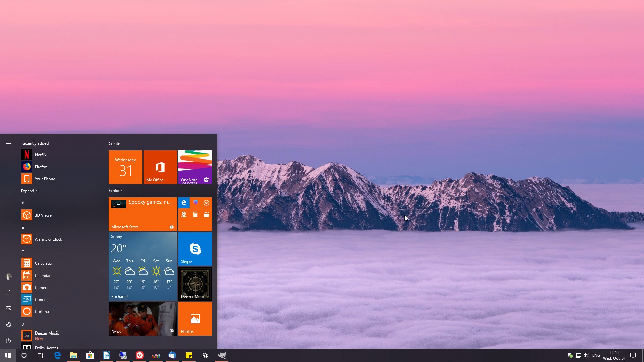
Task: Expand the full app list
Action: click(30, 191)
